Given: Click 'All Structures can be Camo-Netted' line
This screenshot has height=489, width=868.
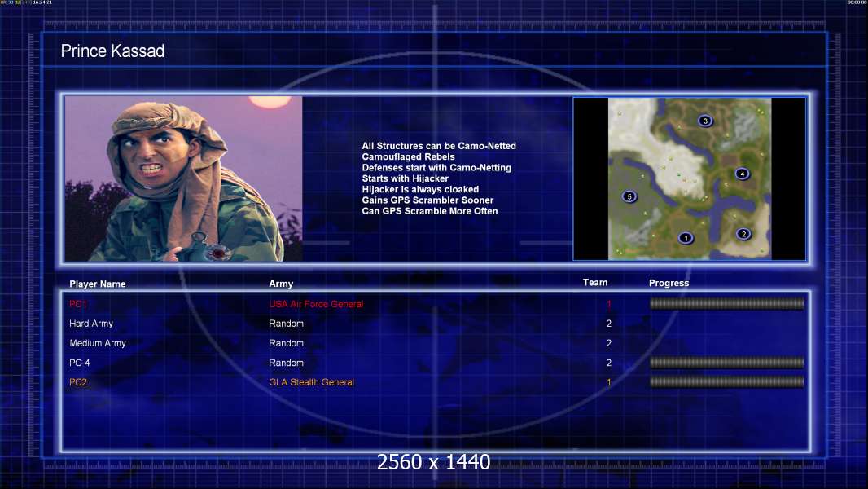Looking at the screenshot, I should point(439,146).
